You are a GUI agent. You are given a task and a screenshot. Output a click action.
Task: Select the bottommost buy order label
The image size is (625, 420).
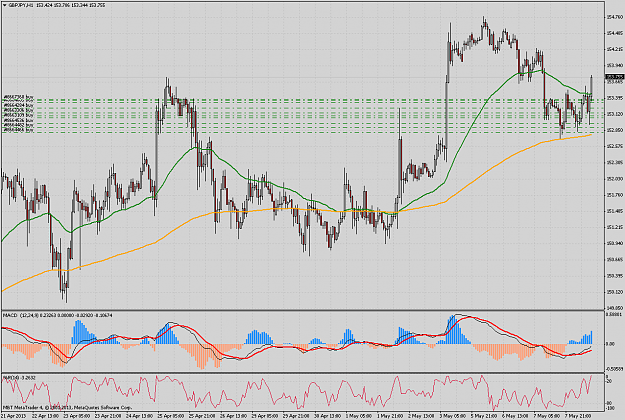[x=18, y=130]
